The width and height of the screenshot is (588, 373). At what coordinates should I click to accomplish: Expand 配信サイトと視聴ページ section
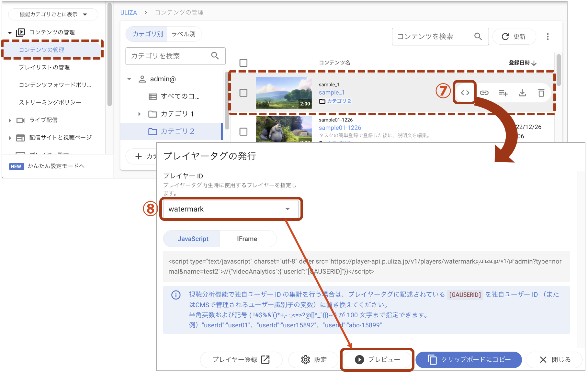coord(10,138)
